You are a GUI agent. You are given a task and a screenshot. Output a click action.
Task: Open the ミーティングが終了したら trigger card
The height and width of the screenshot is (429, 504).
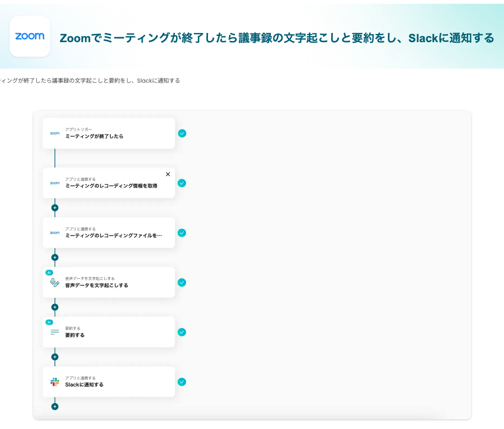[x=109, y=133]
